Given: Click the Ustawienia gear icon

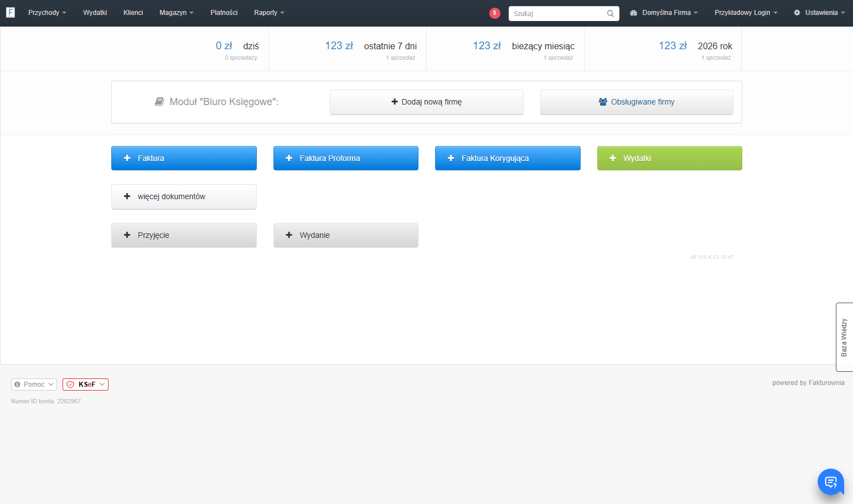Looking at the screenshot, I should [x=797, y=13].
